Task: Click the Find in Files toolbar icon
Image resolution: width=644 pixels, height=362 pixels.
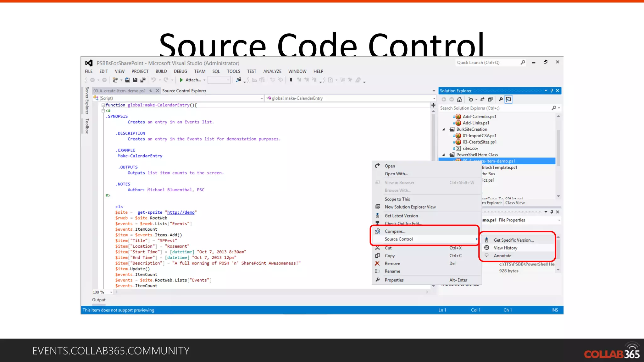Action: 239,80
